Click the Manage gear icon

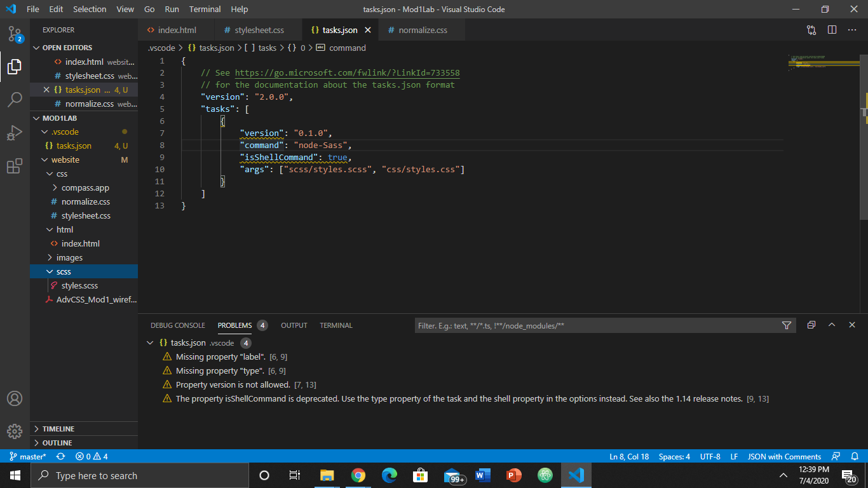tap(15, 431)
